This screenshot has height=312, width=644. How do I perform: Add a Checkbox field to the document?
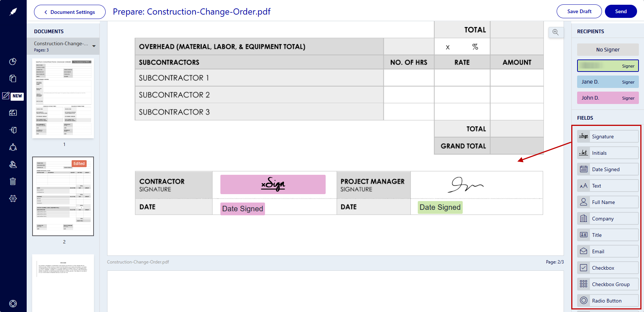[x=607, y=267]
